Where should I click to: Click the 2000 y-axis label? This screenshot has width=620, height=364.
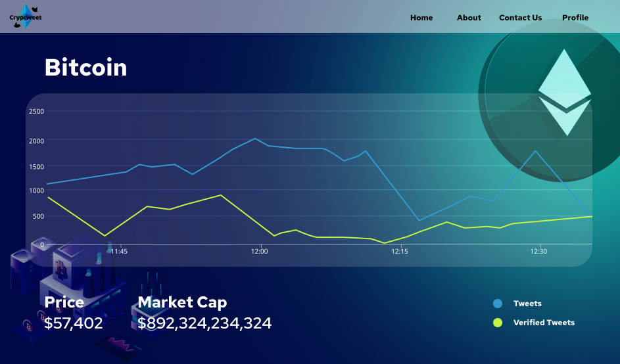36,141
